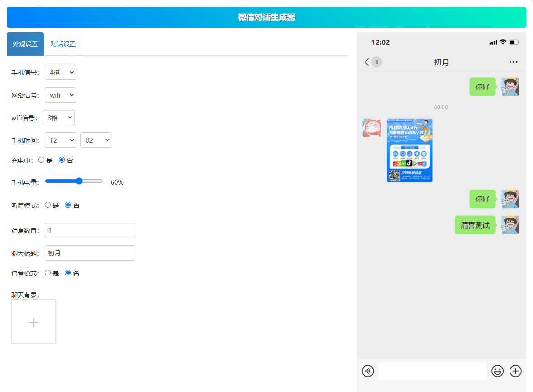
Task: Tap the back arrow in chat header
Action: (x=366, y=62)
